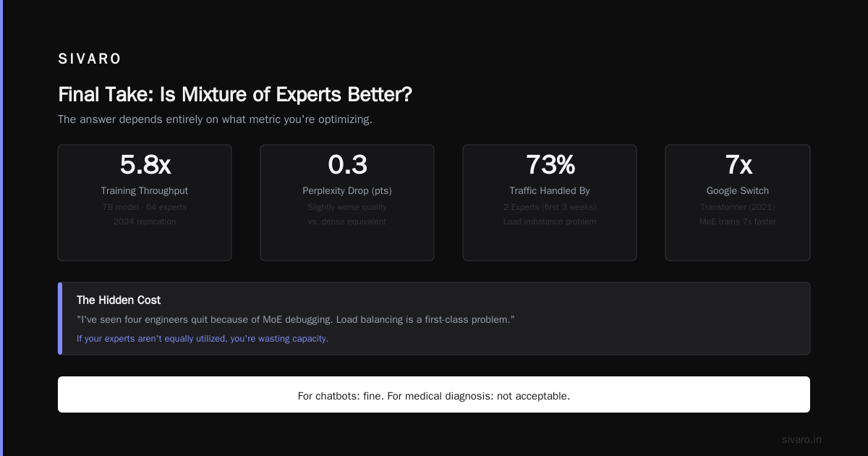Click the white chatbots versus medical banner
This screenshot has height=456, width=868.
434,394
